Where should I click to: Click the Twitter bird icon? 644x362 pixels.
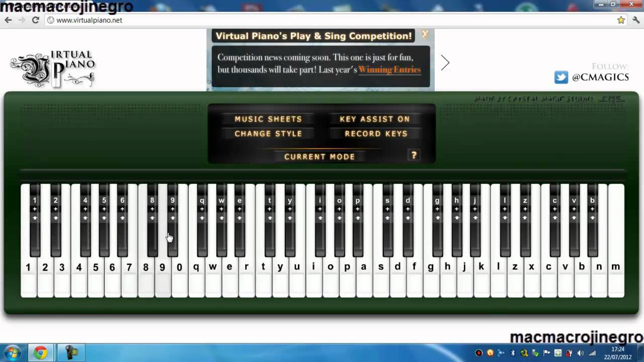[561, 77]
